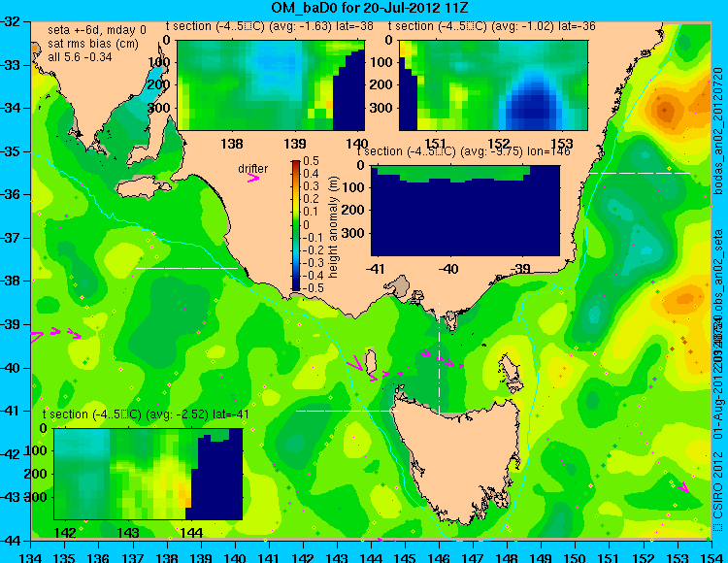Open the lat=-36 temperature section inset plot
Image resolution: width=728 pixels, height=563 pixels.
[x=493, y=85]
